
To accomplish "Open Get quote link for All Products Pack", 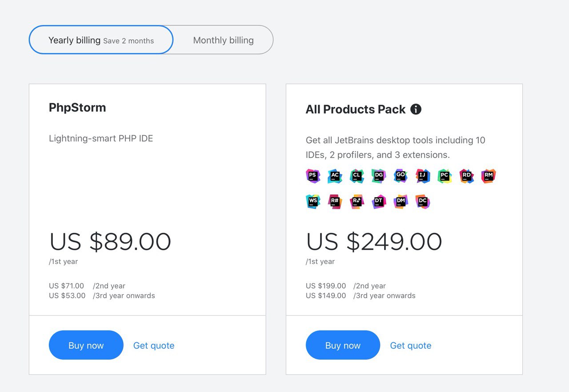I will (x=411, y=345).
